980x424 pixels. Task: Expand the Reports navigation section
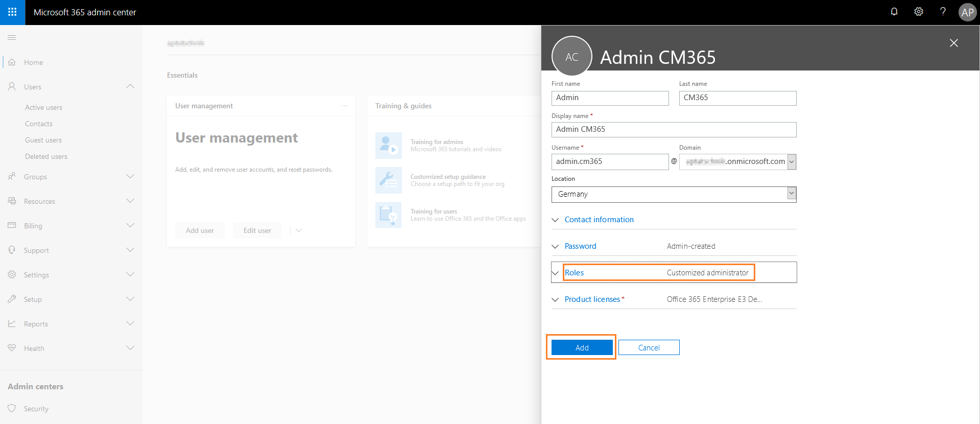[x=130, y=323]
